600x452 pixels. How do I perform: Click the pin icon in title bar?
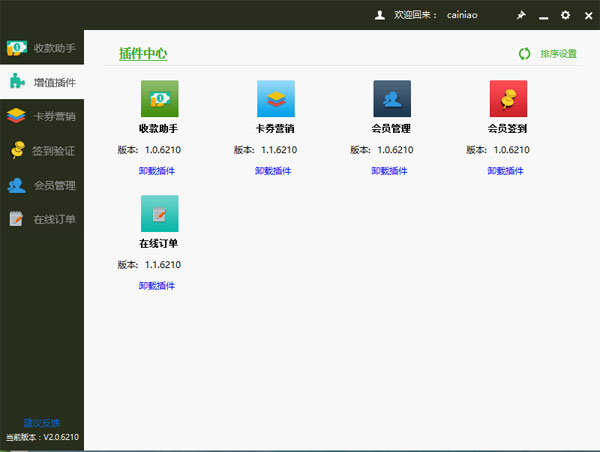[x=520, y=16]
